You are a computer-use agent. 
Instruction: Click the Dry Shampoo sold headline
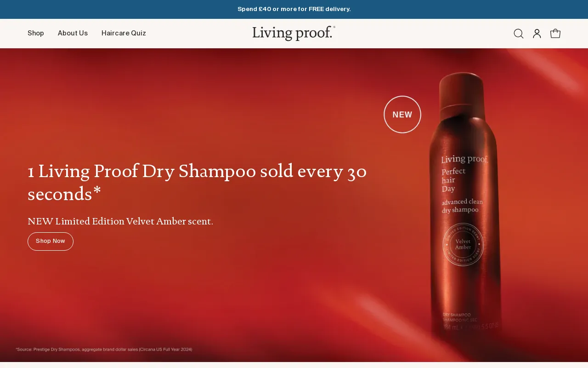[198, 182]
